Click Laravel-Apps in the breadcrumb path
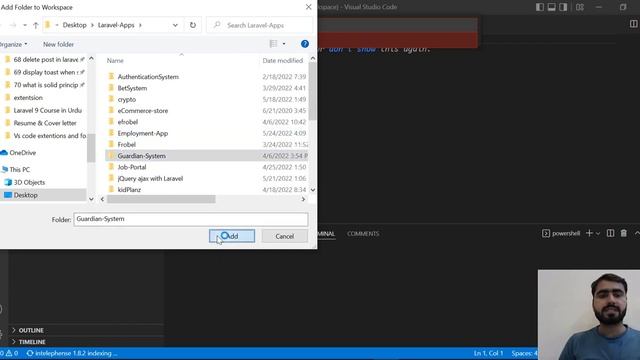This screenshot has height=360, width=640. point(116,25)
